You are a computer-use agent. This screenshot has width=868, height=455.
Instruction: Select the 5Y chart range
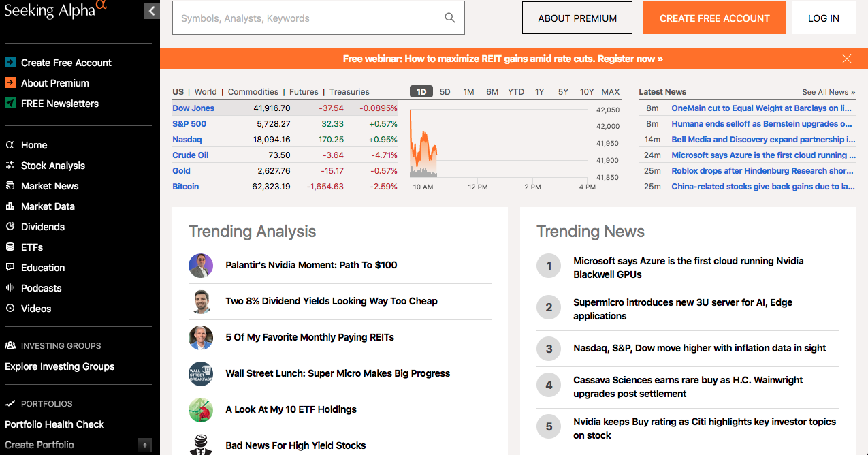[x=563, y=92]
